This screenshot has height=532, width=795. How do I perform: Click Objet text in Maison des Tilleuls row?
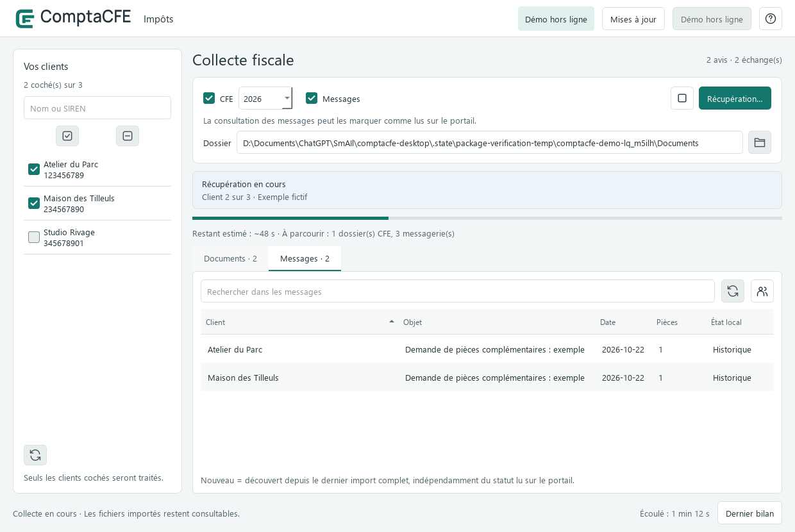[x=495, y=378]
